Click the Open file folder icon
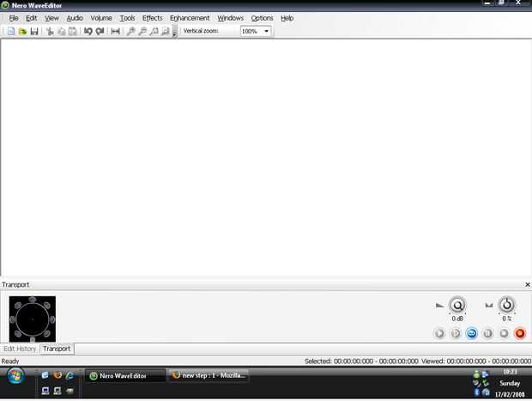This screenshot has width=532, height=401. coord(22,31)
